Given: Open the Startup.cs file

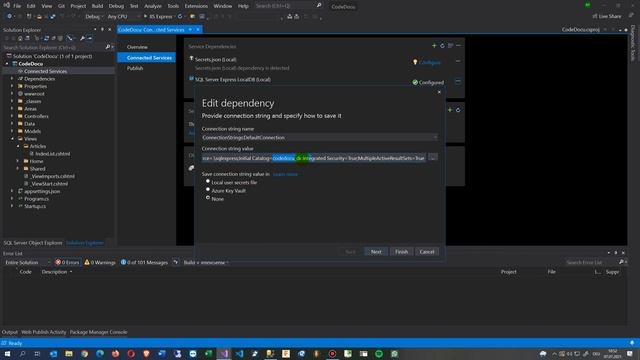Looking at the screenshot, I should click(35, 207).
